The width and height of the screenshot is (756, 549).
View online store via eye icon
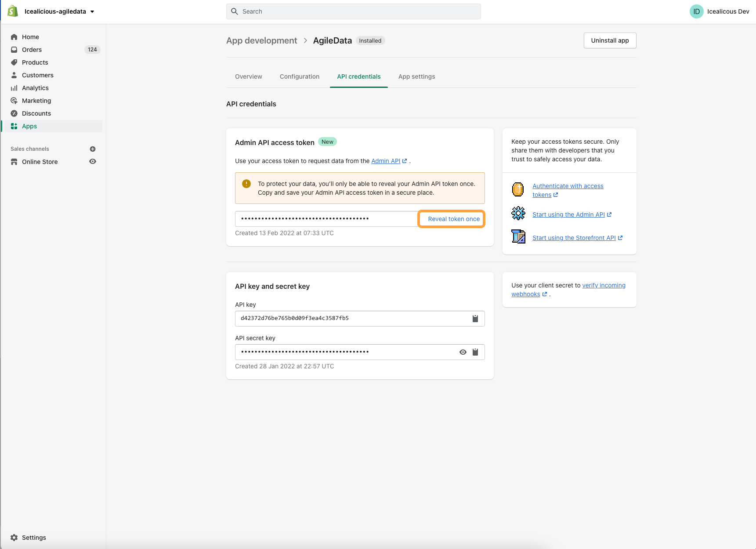pos(93,161)
